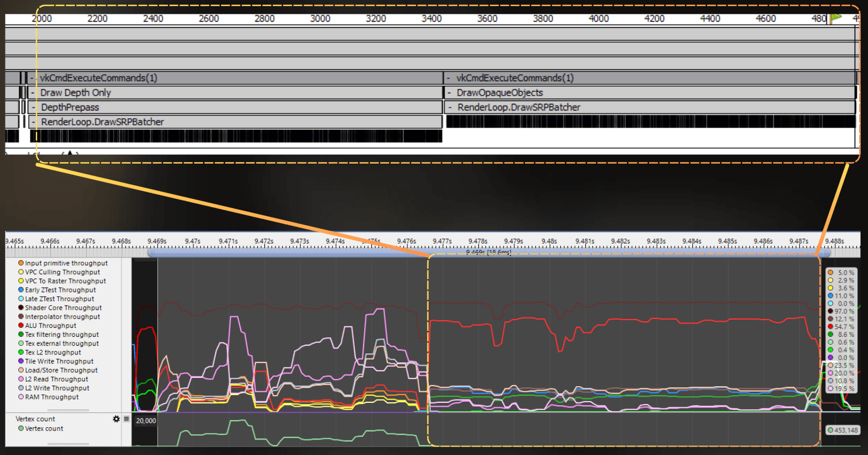This screenshot has height=455, width=868.
Task: Click the green flag marker on ruler
Action: (x=836, y=18)
